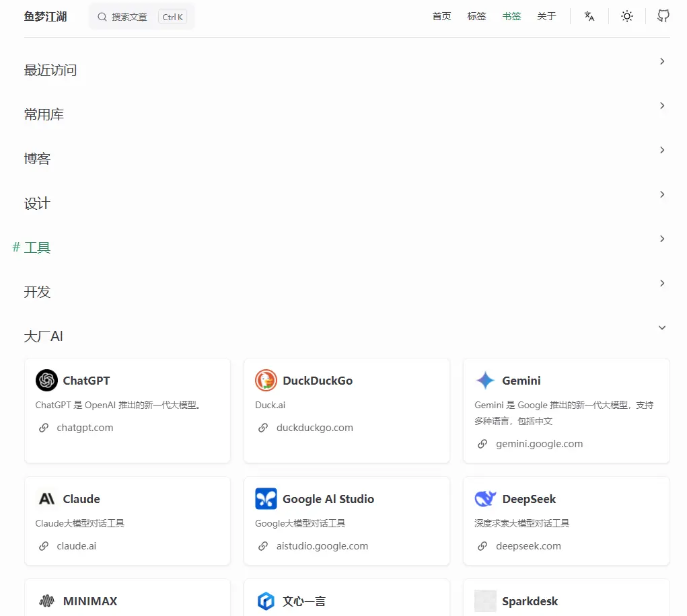The height and width of the screenshot is (616, 687).
Task: Click the DuckDuckGo logo icon
Action: click(x=266, y=380)
